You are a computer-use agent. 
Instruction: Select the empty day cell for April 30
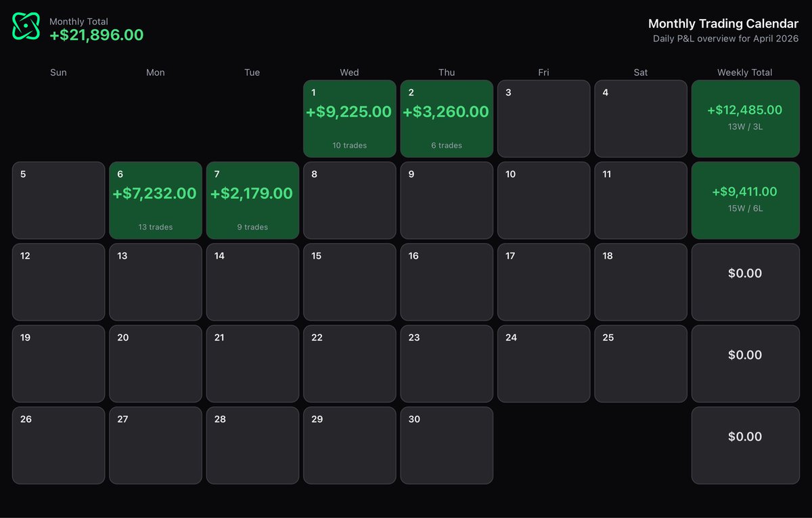(447, 446)
